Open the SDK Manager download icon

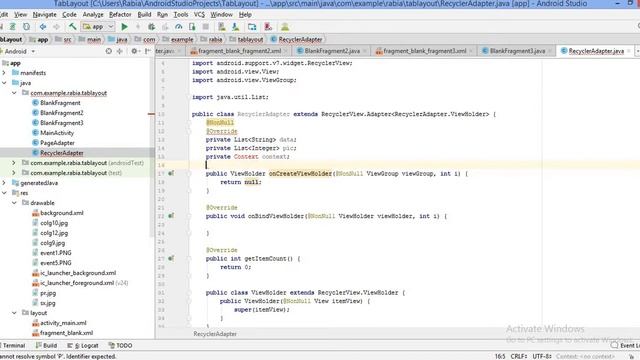click(236, 27)
